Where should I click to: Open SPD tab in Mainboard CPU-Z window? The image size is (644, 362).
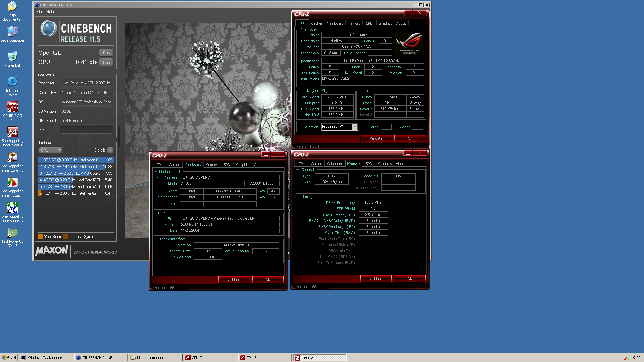pyautogui.click(x=227, y=165)
